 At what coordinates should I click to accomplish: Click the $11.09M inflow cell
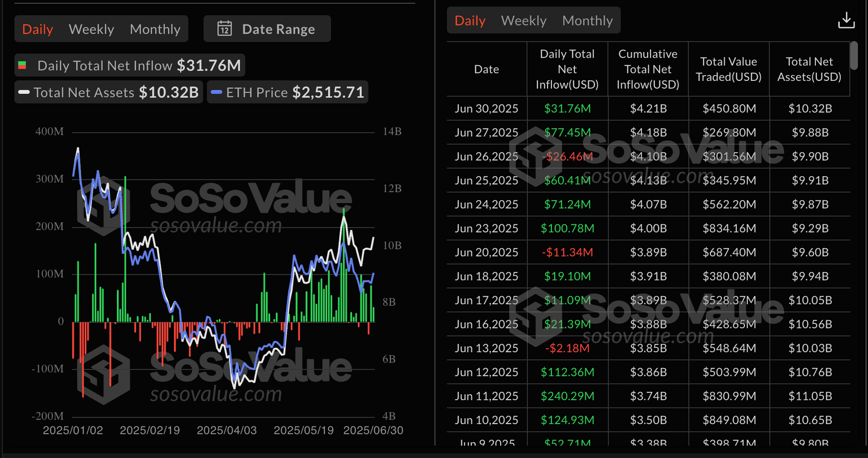(567, 300)
